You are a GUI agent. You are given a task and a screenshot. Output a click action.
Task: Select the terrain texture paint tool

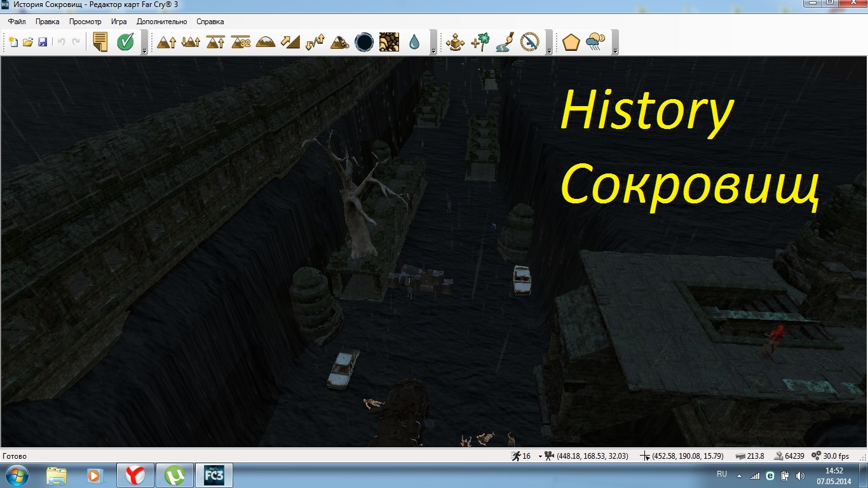coord(388,42)
